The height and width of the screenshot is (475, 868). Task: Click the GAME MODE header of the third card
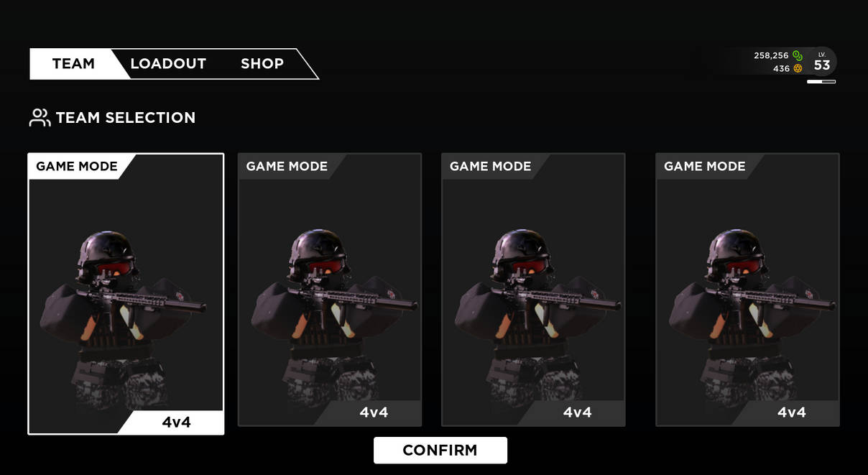[x=490, y=167]
